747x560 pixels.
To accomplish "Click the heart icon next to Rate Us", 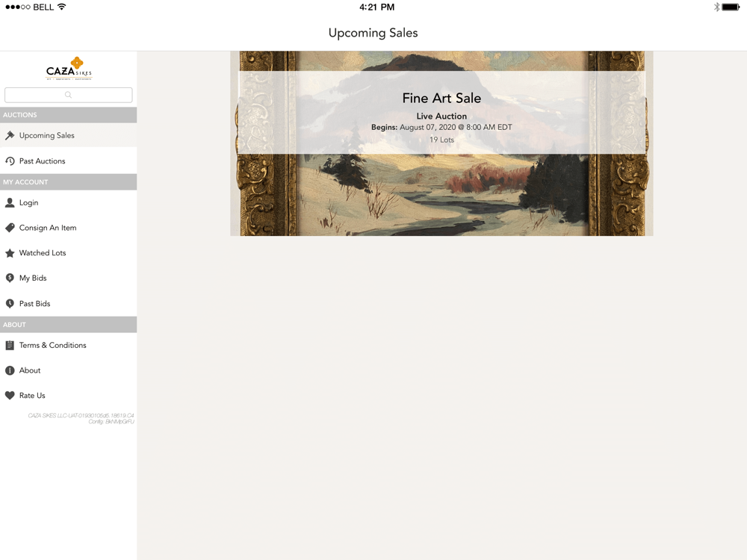I will tap(10, 396).
